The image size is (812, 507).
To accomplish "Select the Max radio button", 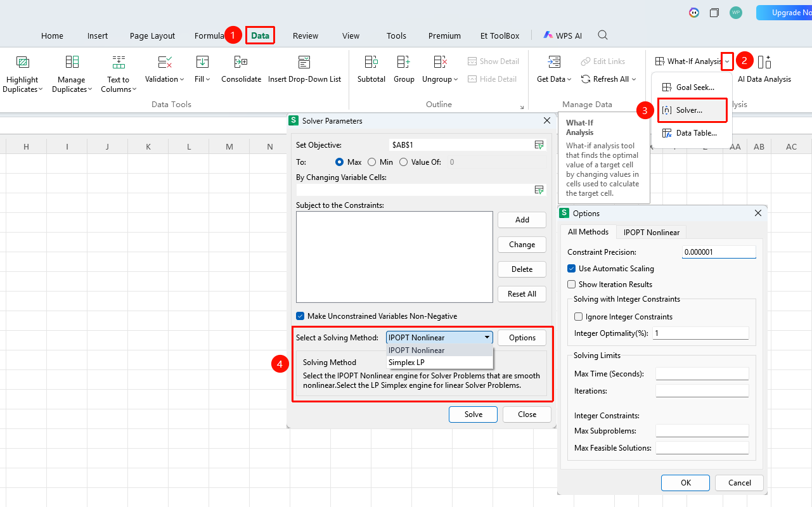I will coord(340,162).
